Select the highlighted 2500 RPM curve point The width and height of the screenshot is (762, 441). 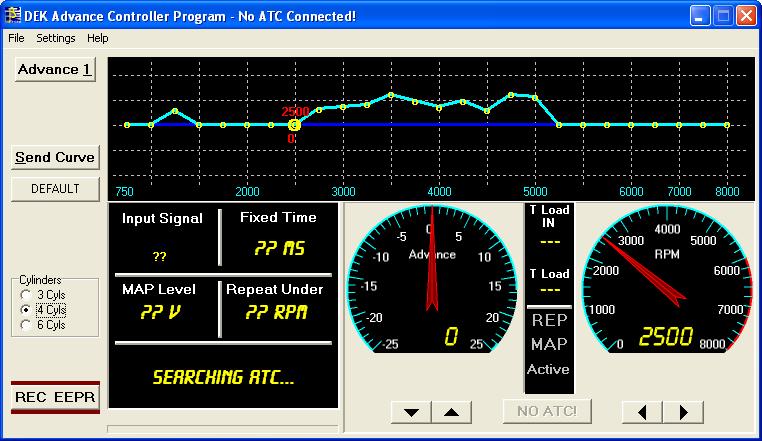point(294,125)
